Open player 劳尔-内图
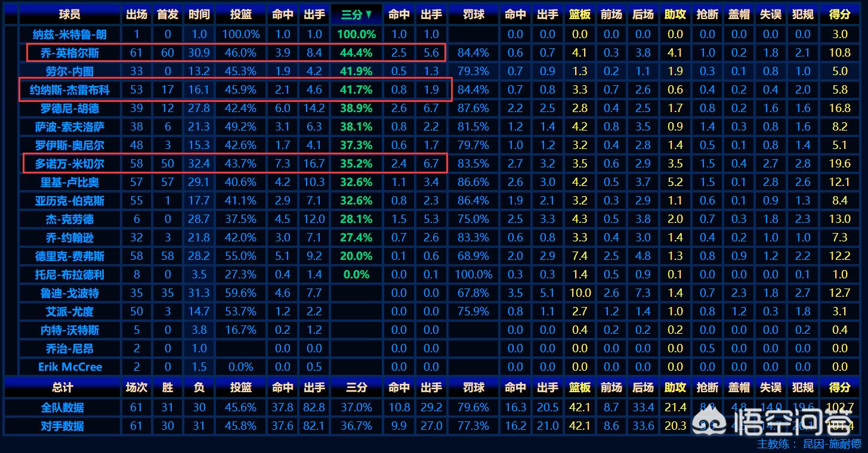The width and height of the screenshot is (868, 453). [70, 72]
